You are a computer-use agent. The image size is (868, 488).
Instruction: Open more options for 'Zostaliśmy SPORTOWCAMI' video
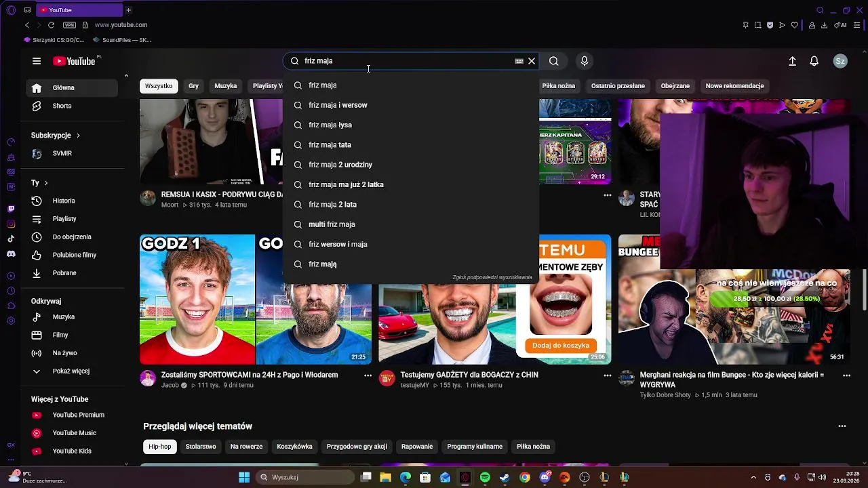coord(368,375)
